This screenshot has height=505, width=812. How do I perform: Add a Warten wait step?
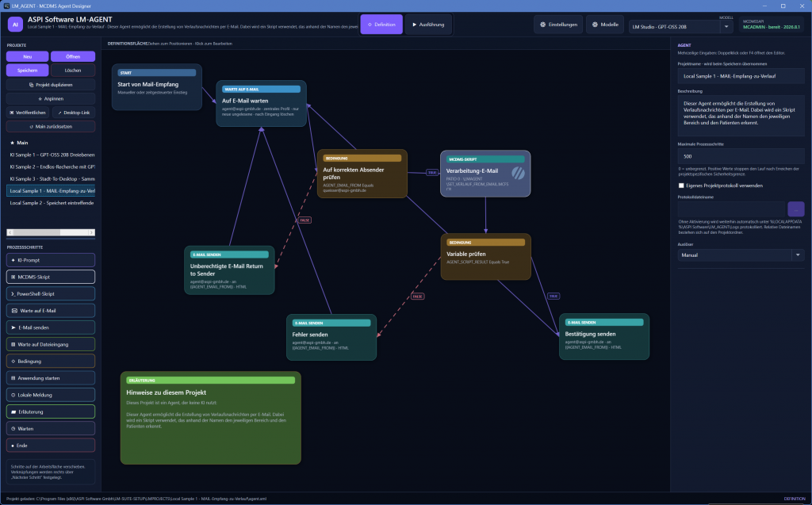coord(51,428)
